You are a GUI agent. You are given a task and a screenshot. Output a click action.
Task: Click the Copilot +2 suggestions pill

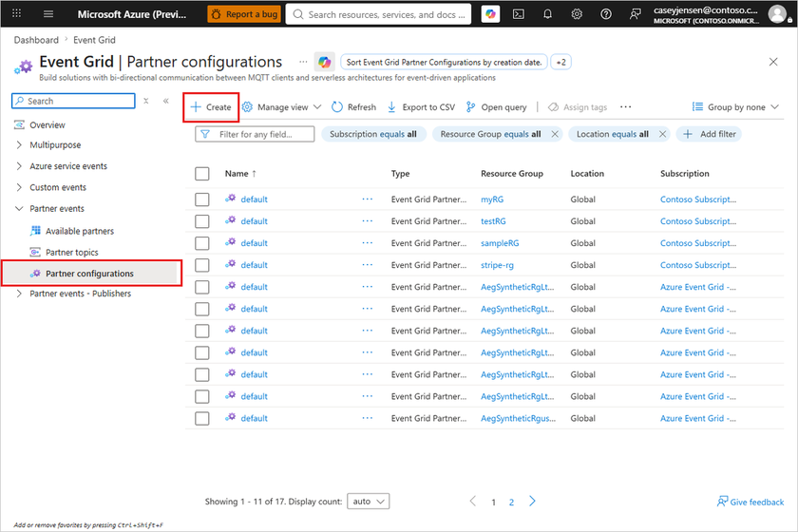click(x=560, y=62)
